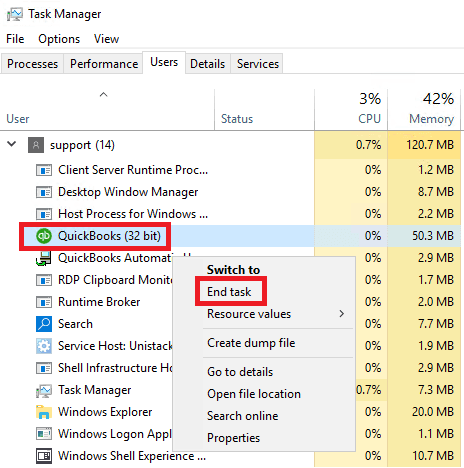Select Create dump file option
464x468 pixels.
[x=251, y=343]
